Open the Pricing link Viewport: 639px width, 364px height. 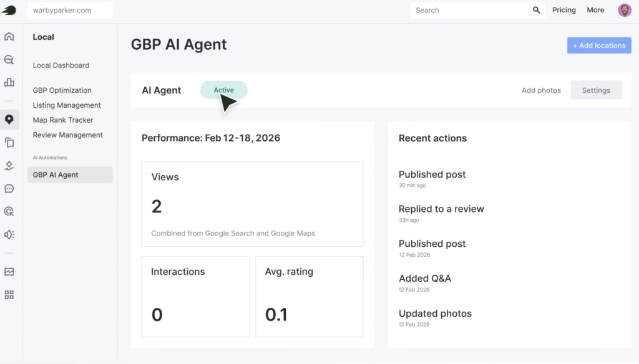563,10
